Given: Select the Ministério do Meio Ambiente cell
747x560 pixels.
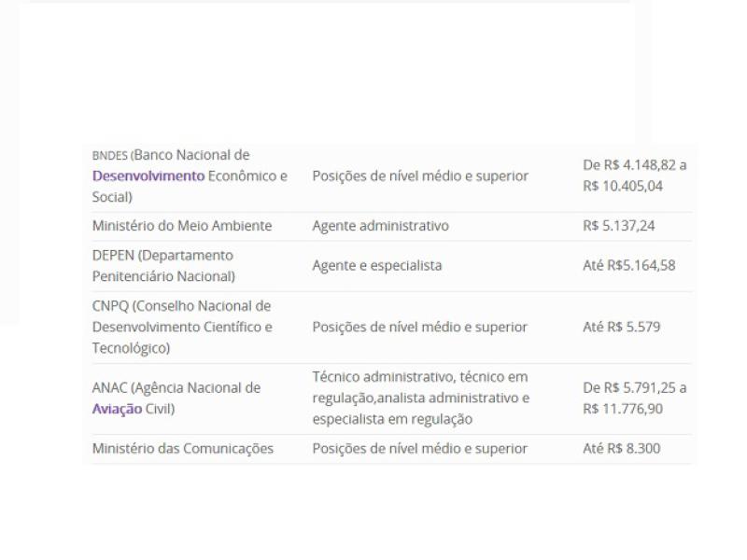Looking at the screenshot, I should (x=182, y=226).
